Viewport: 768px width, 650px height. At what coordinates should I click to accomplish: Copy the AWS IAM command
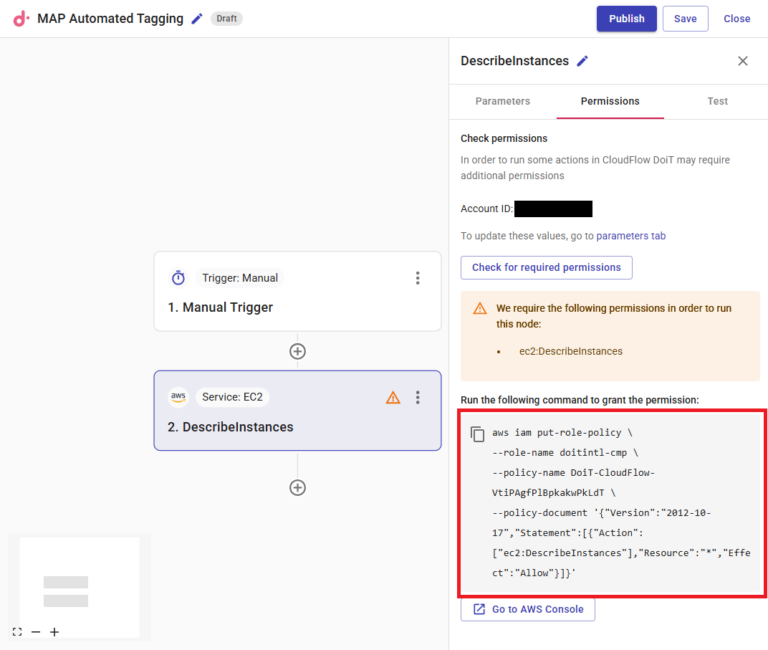(x=478, y=434)
